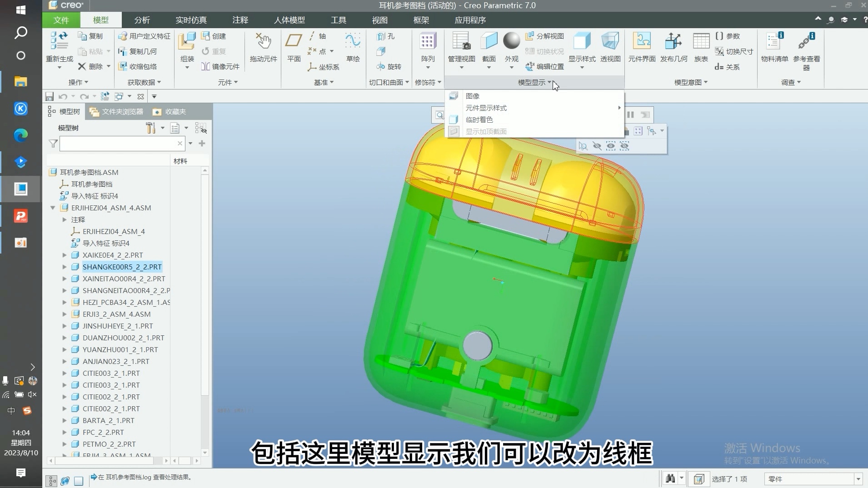The height and width of the screenshot is (488, 868).
Task: Collapse ERJIHEZI04_ASM_4.ASM tree node
Action: click(x=53, y=208)
